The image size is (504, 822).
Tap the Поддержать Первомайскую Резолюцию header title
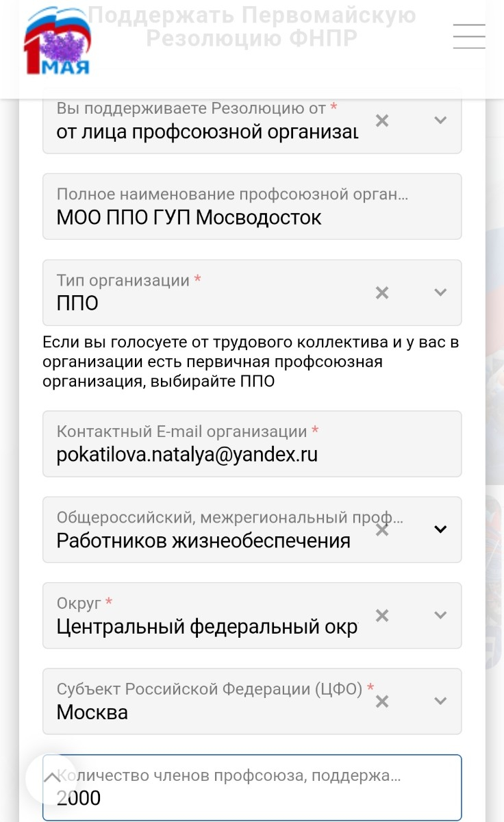[252, 26]
